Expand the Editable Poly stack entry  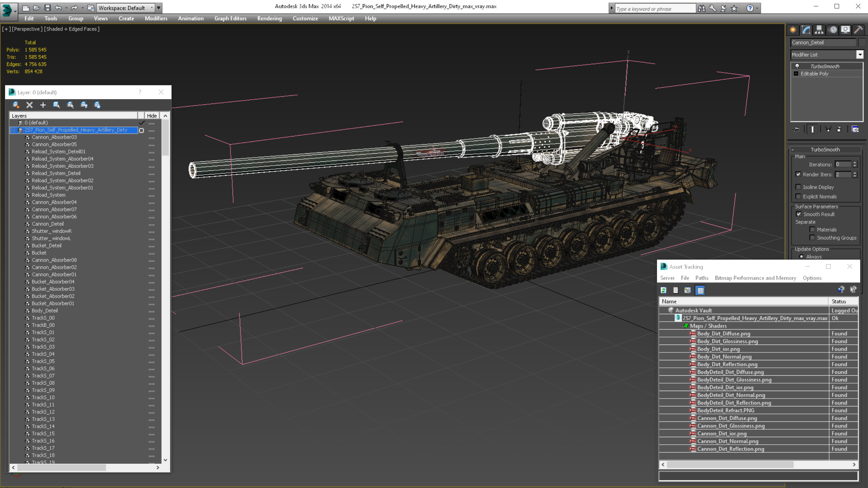tap(796, 74)
